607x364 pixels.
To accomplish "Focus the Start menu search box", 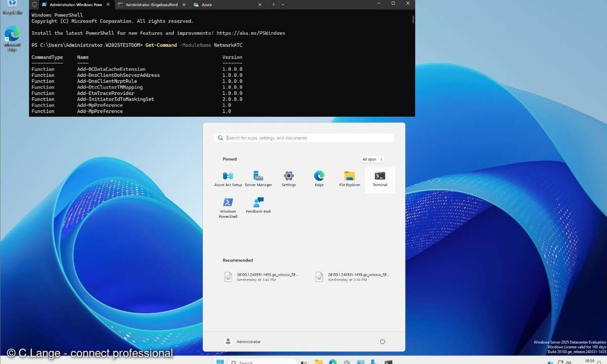I will pyautogui.click(x=304, y=138).
